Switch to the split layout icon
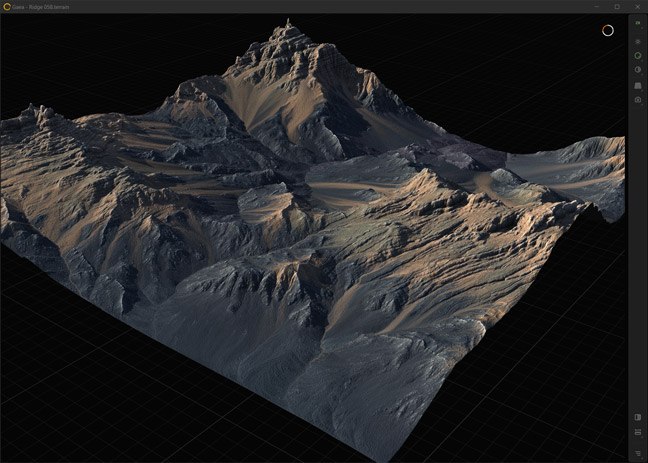648x463 pixels. click(x=638, y=433)
